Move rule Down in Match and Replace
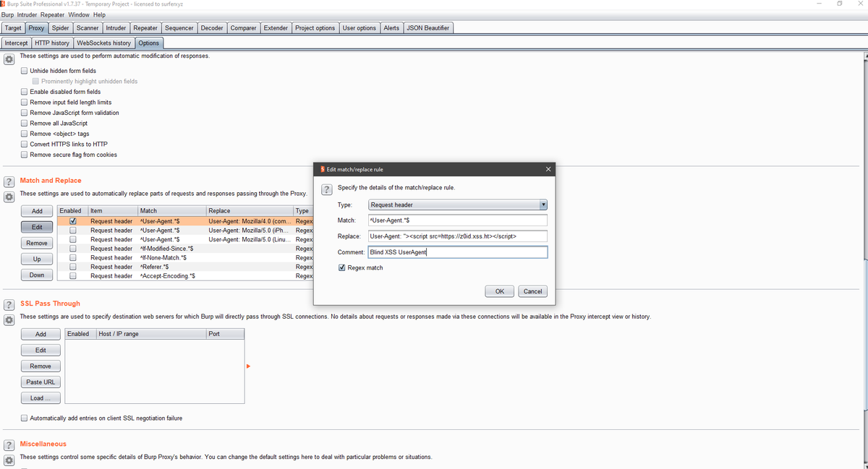Viewport: 868px width, 469px height. (37, 275)
